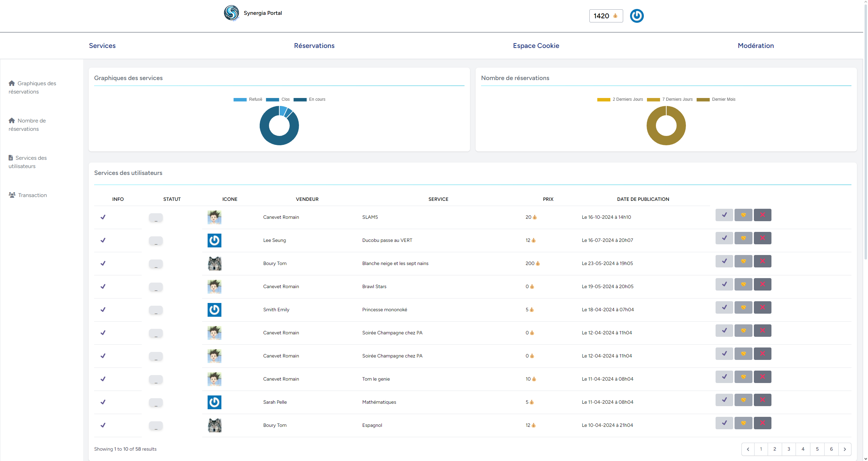Select the Services des utilisateurs document icon in sidebar
This screenshot has width=868, height=461.
click(11, 157)
